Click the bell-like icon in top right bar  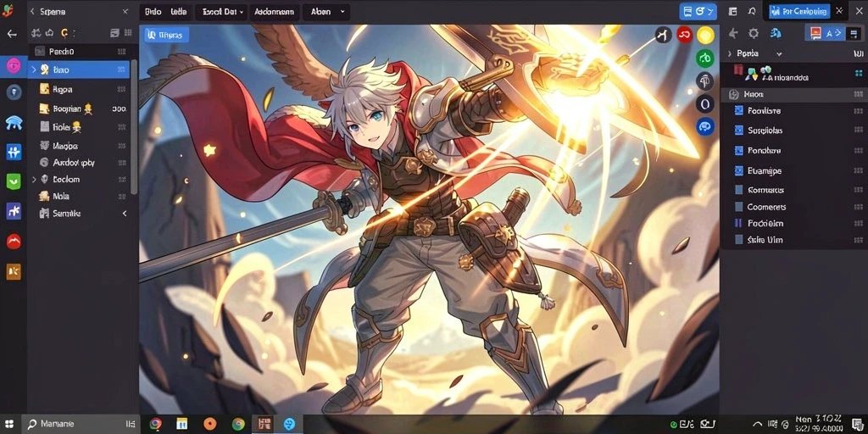click(752, 11)
